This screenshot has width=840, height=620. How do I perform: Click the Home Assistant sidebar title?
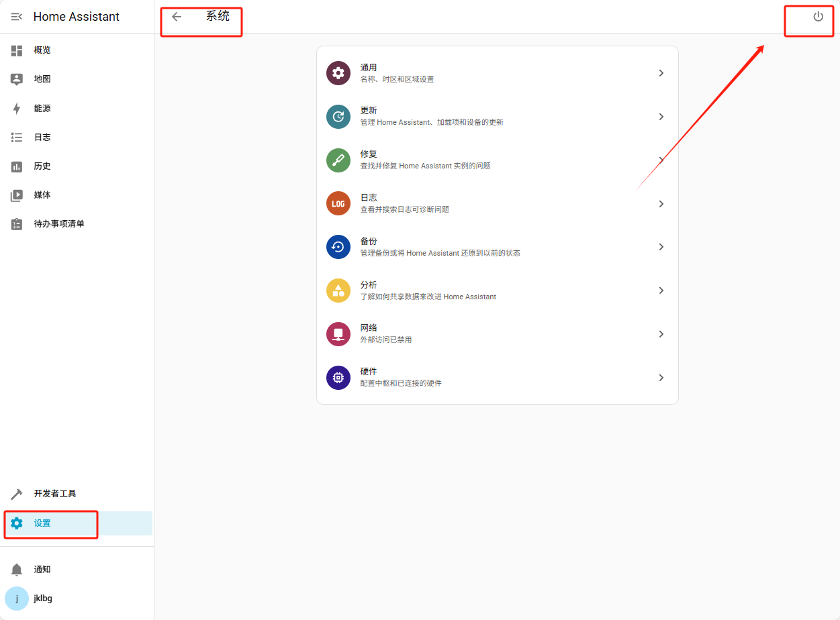click(x=77, y=17)
